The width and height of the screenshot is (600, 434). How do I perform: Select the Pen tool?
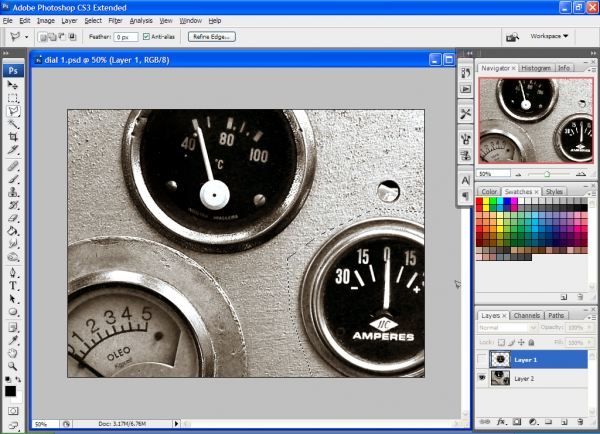pyautogui.click(x=13, y=273)
